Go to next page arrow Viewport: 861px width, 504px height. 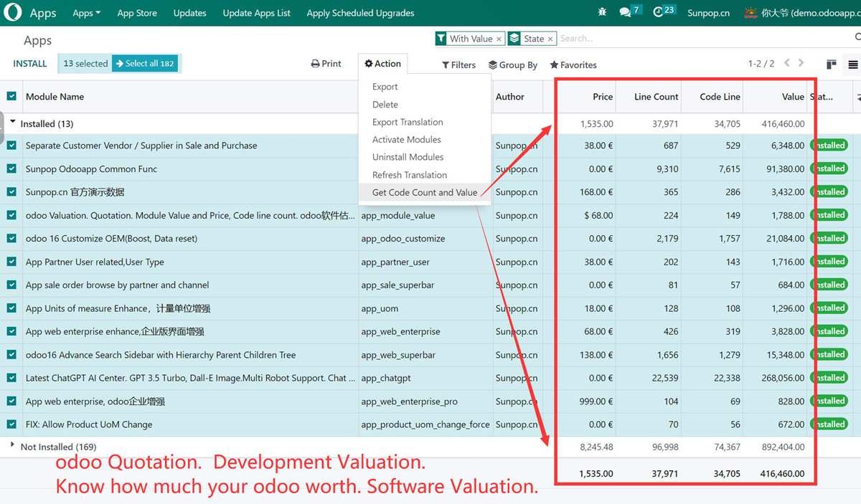(x=801, y=63)
